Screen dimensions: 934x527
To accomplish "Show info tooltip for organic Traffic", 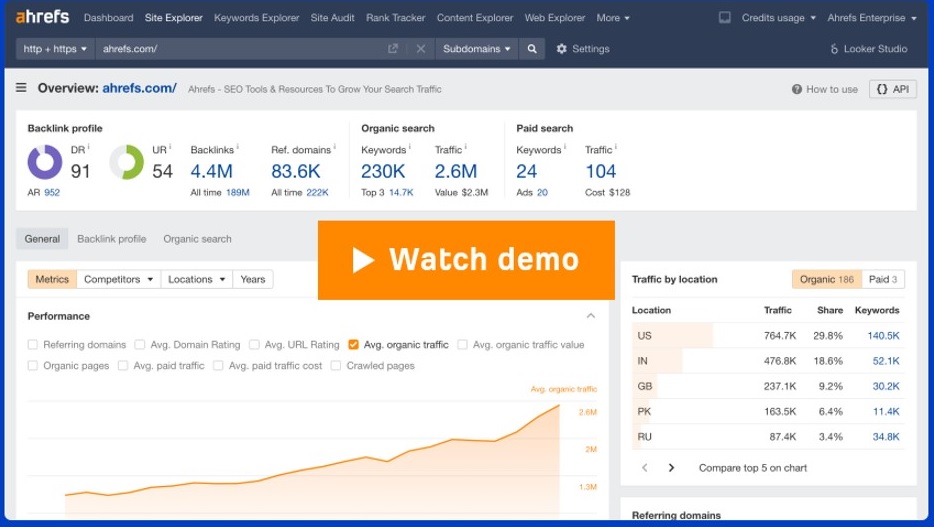I will 466,146.
